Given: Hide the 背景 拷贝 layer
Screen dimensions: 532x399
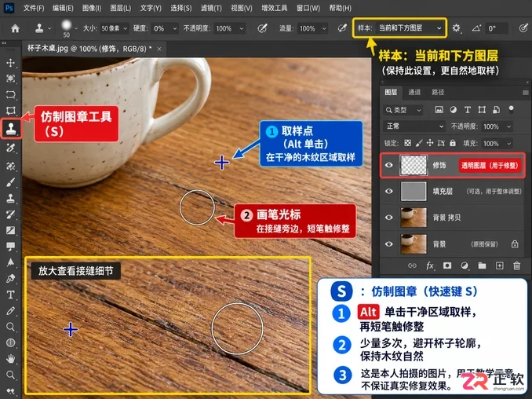Looking at the screenshot, I should [x=389, y=218].
